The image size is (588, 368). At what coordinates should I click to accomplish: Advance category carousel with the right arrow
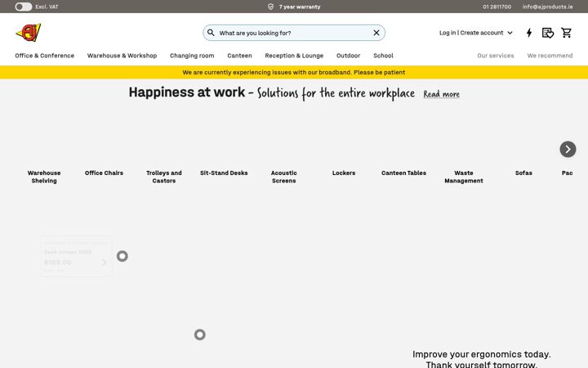(x=568, y=149)
